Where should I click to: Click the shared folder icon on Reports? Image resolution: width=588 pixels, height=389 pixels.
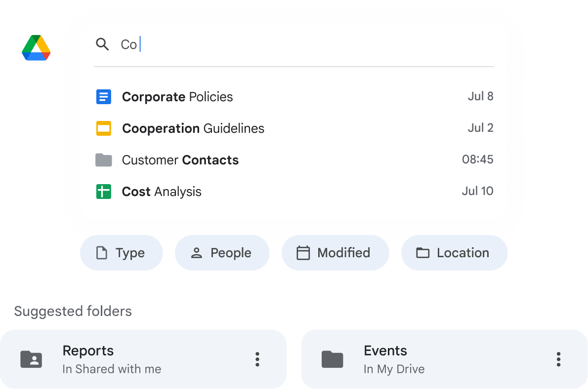pyautogui.click(x=31, y=359)
